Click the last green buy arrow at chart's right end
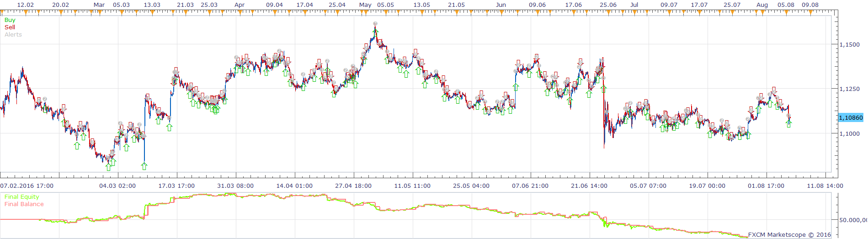 coord(789,124)
